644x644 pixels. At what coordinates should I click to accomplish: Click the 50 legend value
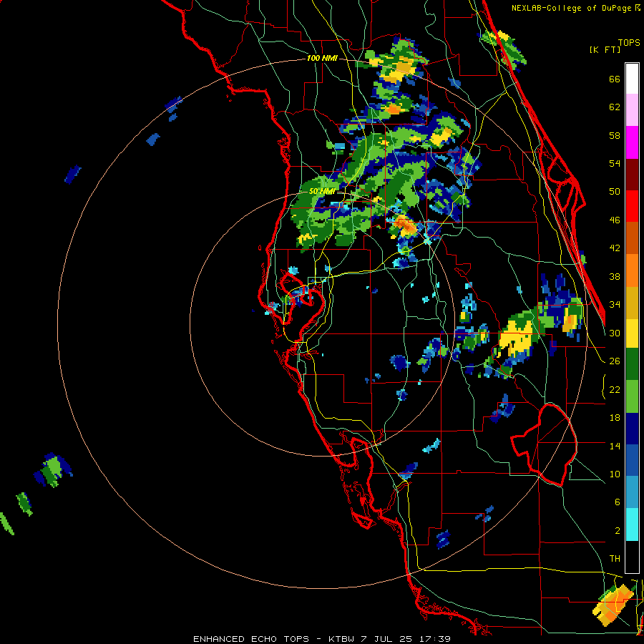[x=615, y=192]
